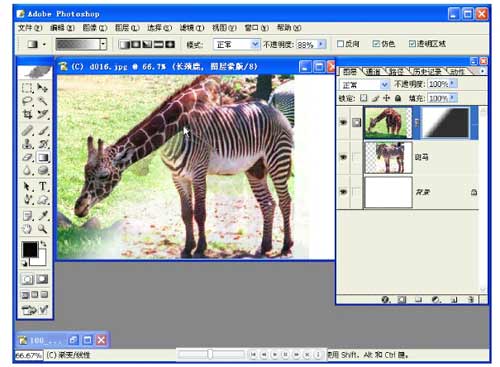Toggle visibility of the white background layer
The height and width of the screenshot is (367, 500).
pos(343,192)
